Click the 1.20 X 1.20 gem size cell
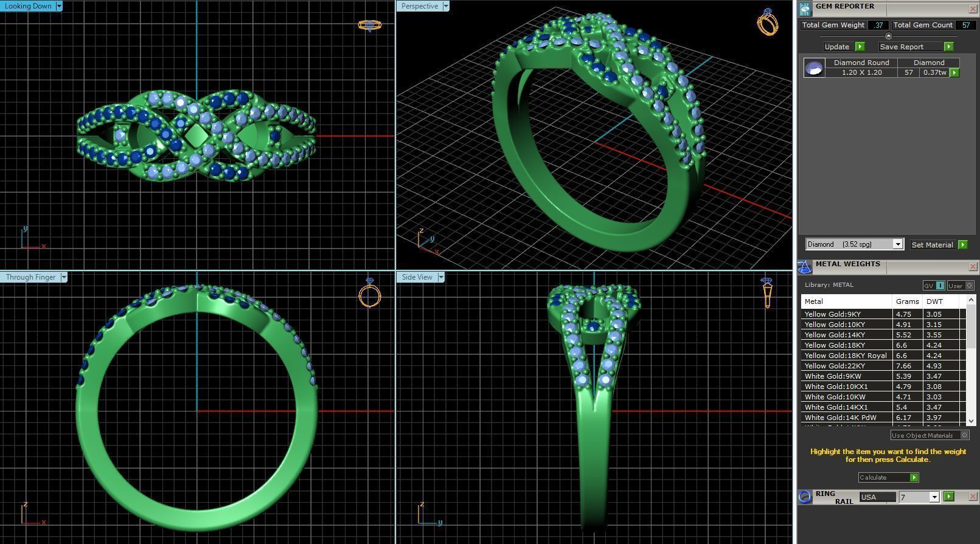The image size is (980, 544). click(x=861, y=72)
